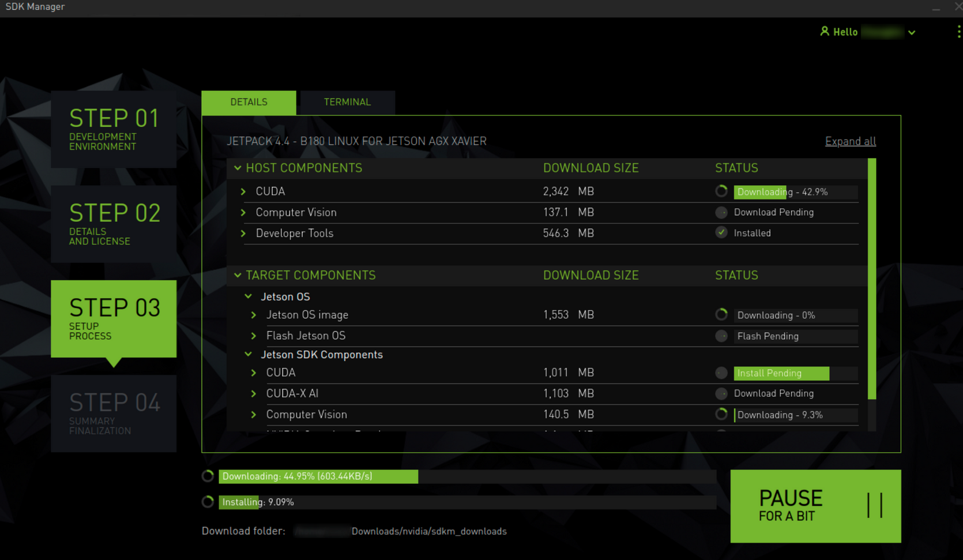Go to Step 01 Development Environment
The width and height of the screenshot is (963, 560).
click(114, 129)
